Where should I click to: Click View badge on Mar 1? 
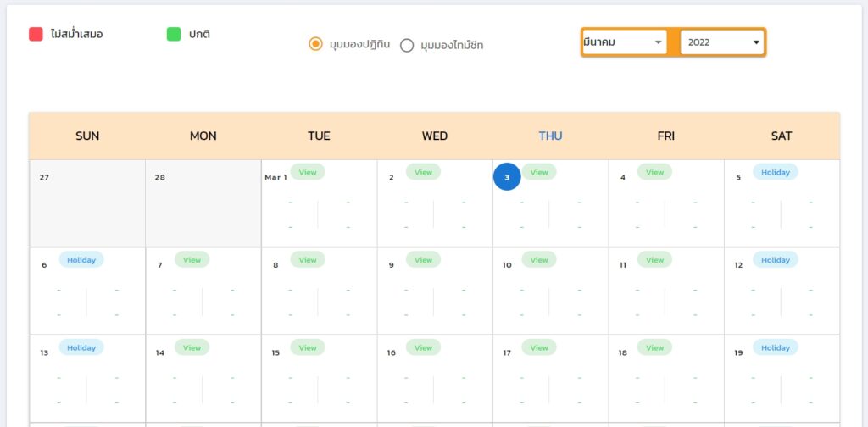308,172
